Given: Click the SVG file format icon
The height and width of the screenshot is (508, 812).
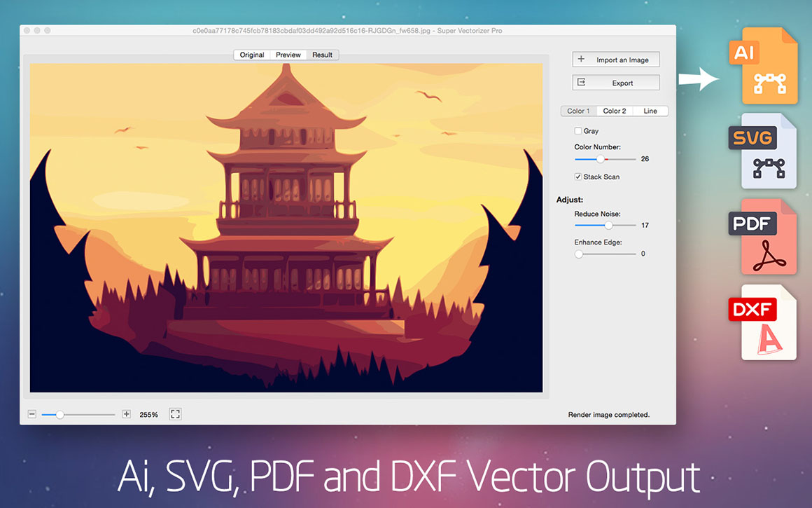Looking at the screenshot, I should 762,151.
